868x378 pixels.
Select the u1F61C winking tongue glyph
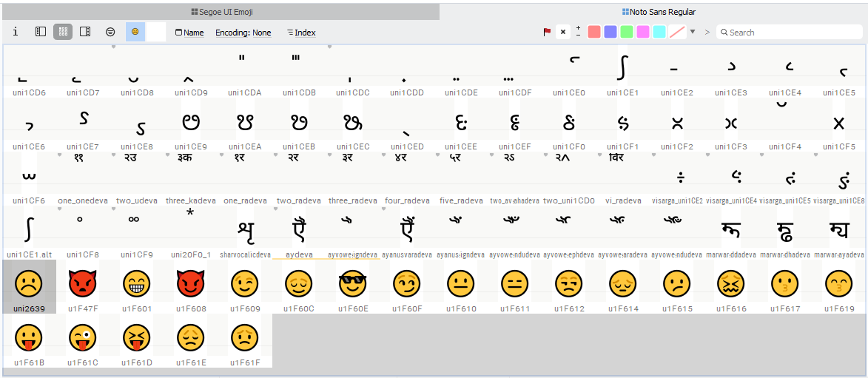83,340
